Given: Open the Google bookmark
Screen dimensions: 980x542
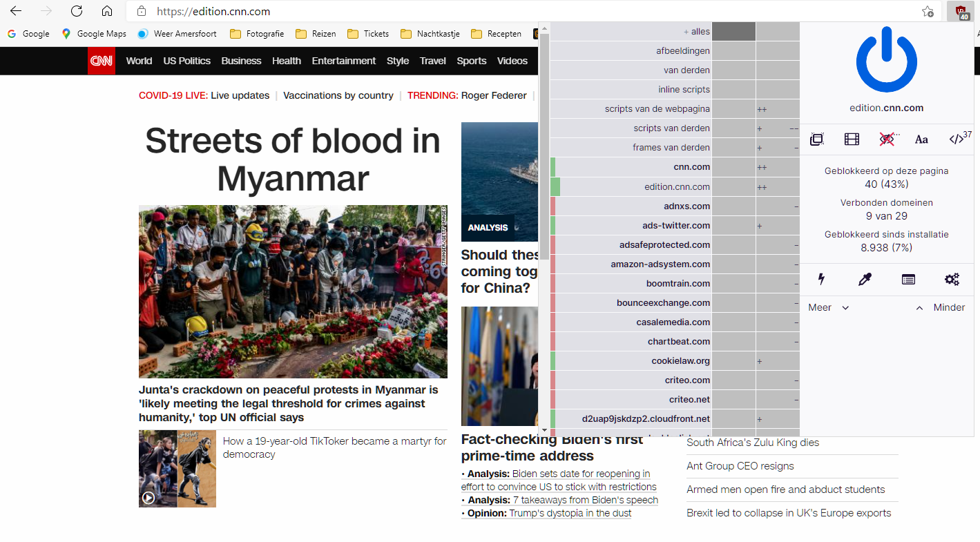Looking at the screenshot, I should (x=28, y=33).
